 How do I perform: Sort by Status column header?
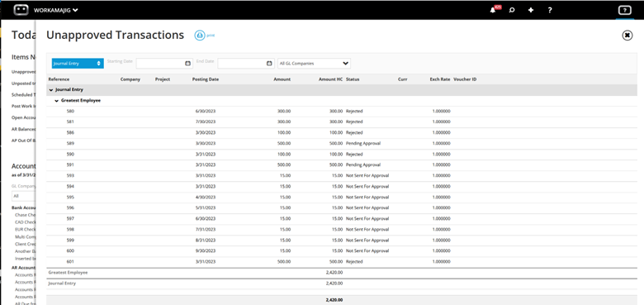tap(353, 79)
